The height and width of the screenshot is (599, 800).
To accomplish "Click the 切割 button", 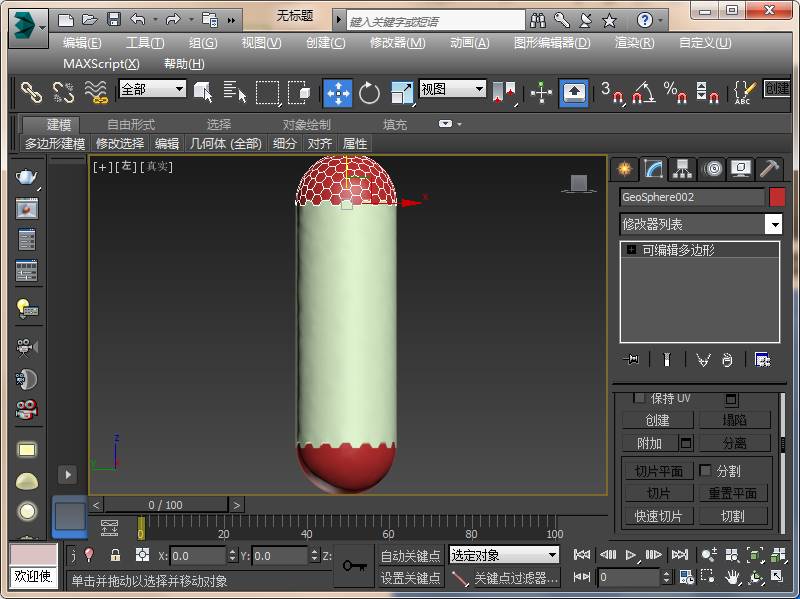I will (733, 516).
